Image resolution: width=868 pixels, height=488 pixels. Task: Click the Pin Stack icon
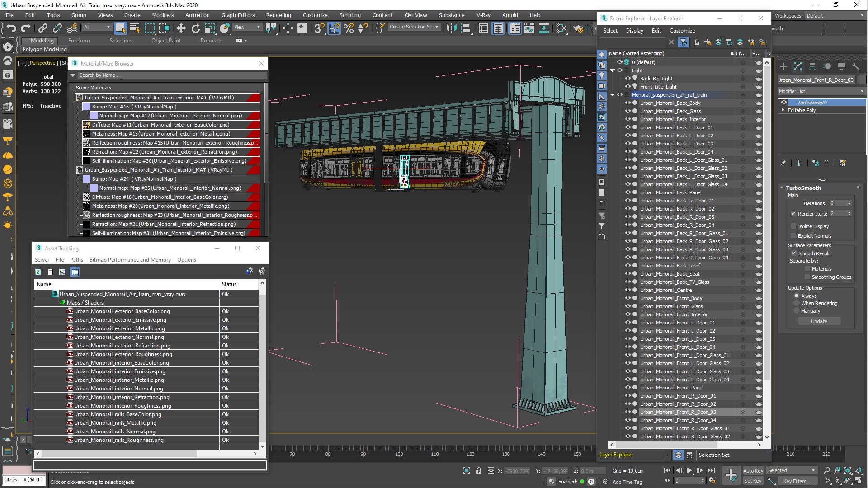pyautogui.click(x=783, y=163)
